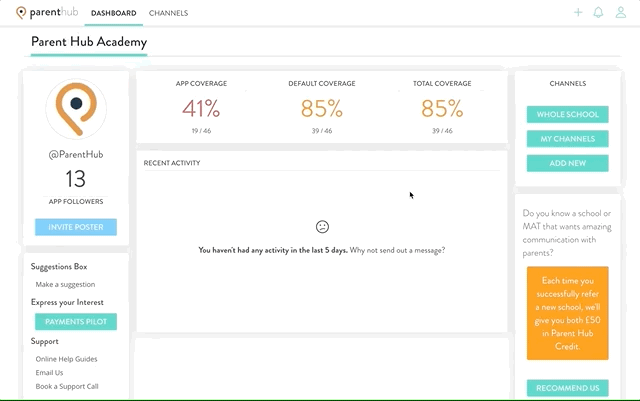Click Book a Support Call link
This screenshot has width=640, height=401.
(67, 386)
